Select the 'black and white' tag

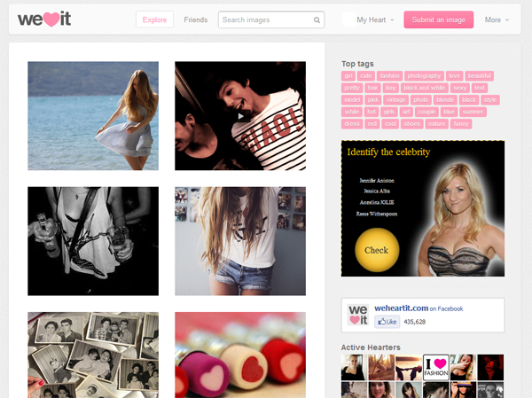(424, 88)
